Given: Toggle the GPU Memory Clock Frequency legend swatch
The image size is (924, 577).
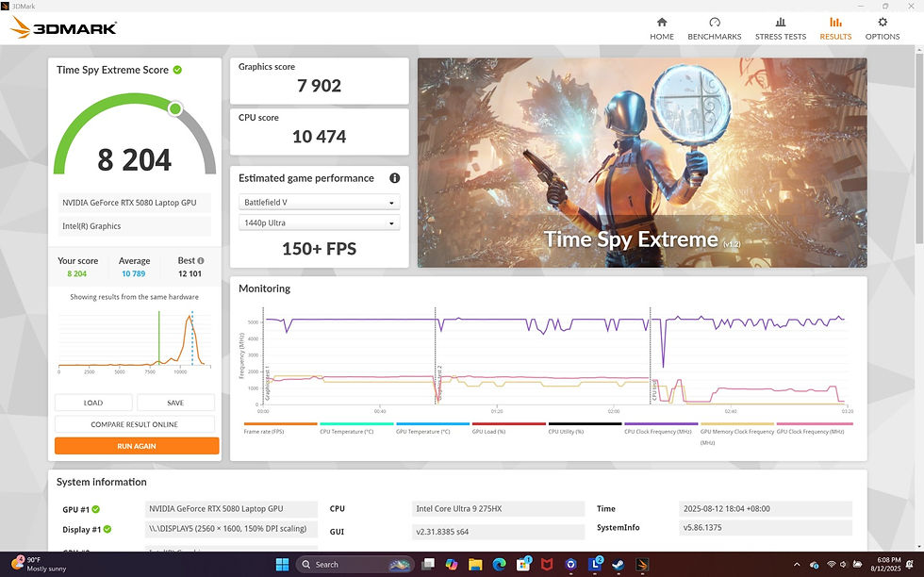Looking at the screenshot, I should (737, 423).
